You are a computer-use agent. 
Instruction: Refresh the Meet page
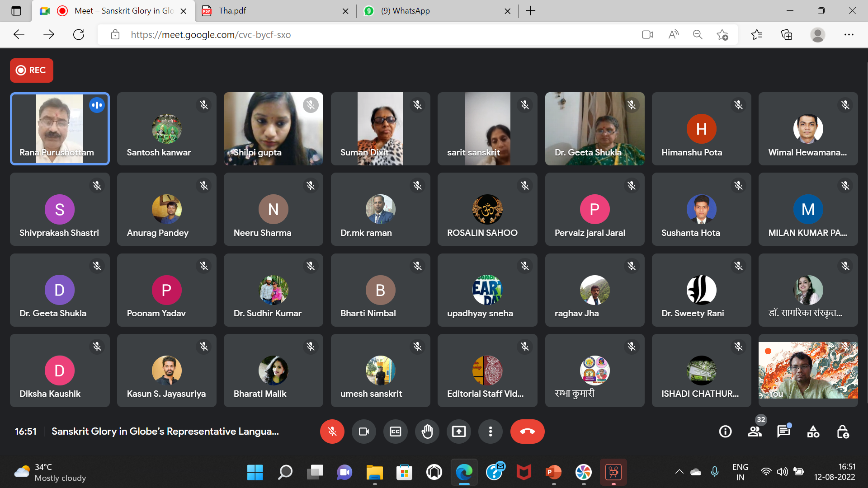pyautogui.click(x=79, y=34)
